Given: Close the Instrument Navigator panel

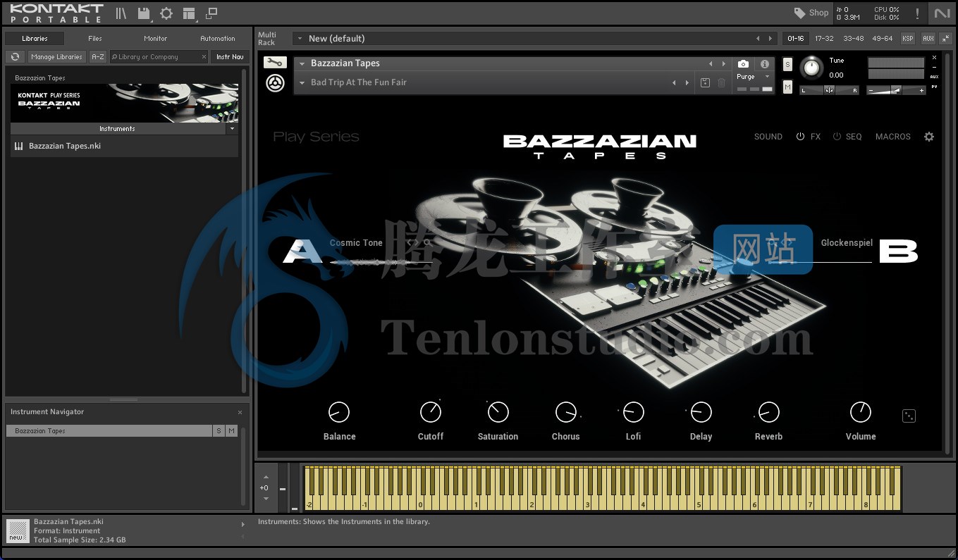Looking at the screenshot, I should point(240,412).
